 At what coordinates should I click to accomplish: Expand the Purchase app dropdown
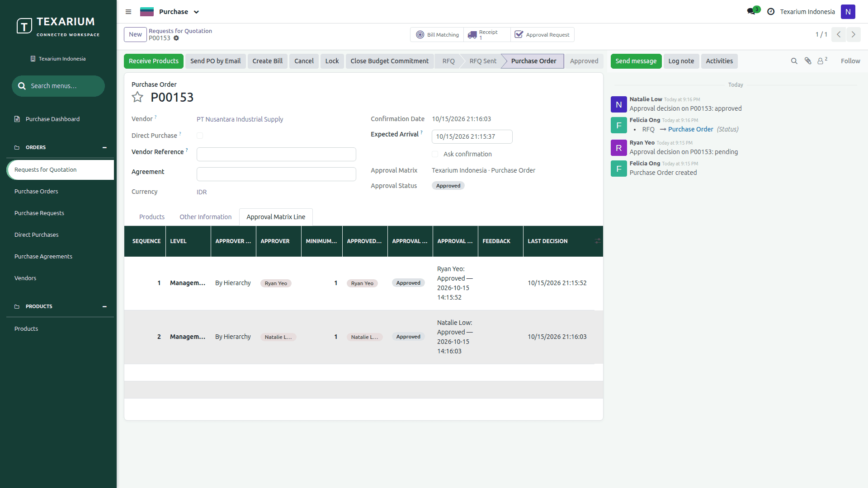click(196, 12)
